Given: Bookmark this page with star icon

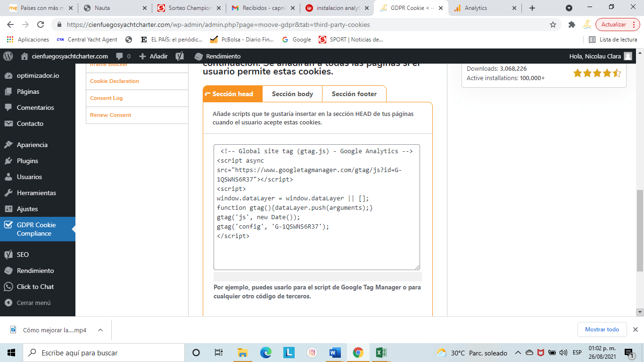Looking at the screenshot, I should coord(553,25).
